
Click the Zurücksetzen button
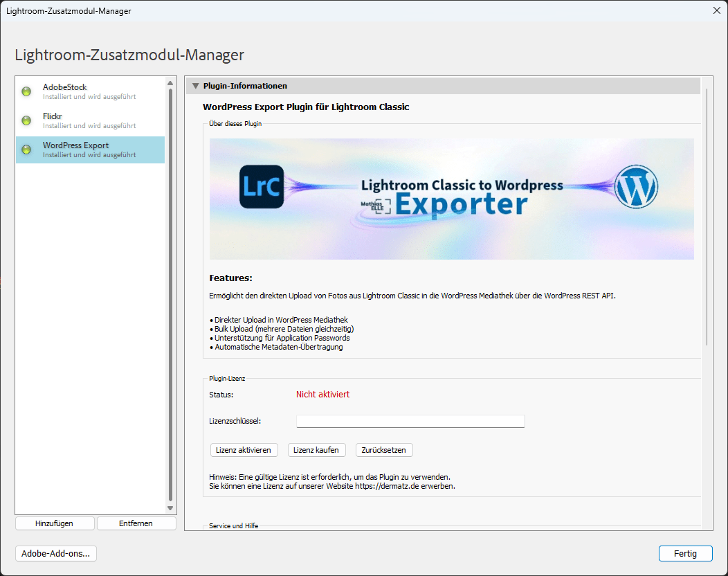point(384,450)
